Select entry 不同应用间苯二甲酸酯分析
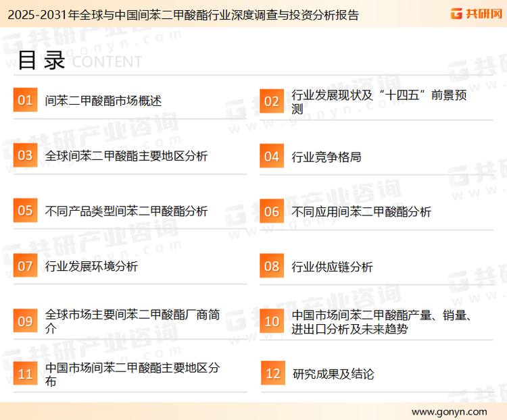The height and width of the screenshot is (420, 507). coord(361,212)
